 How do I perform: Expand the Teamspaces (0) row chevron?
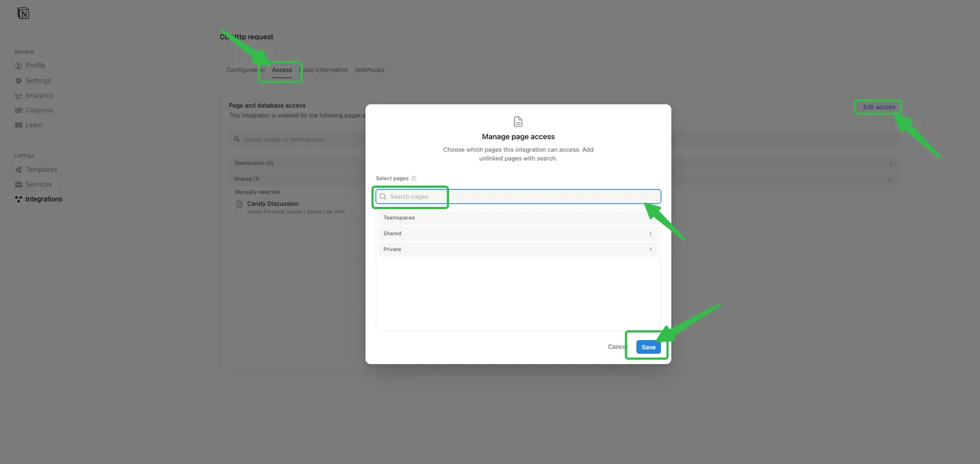coord(890,163)
